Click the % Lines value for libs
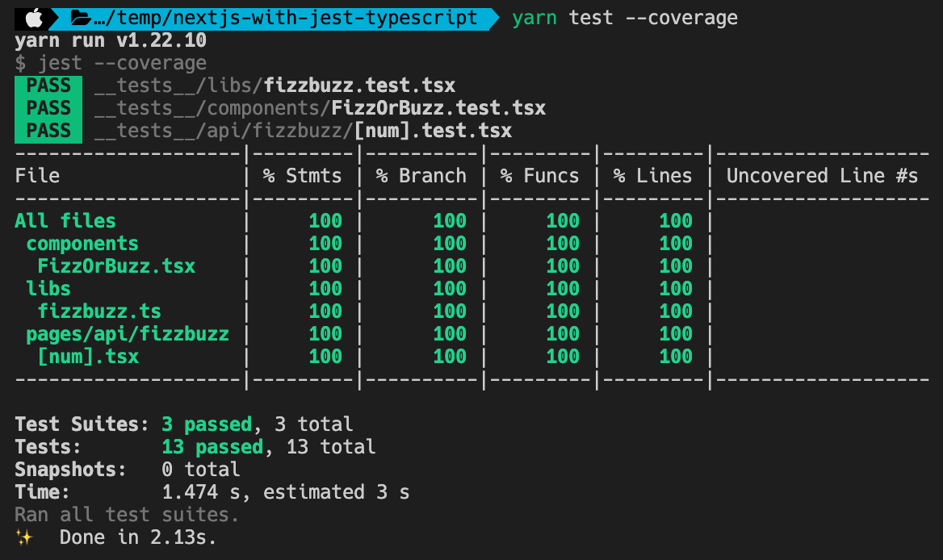The width and height of the screenshot is (943, 560). tap(676, 289)
